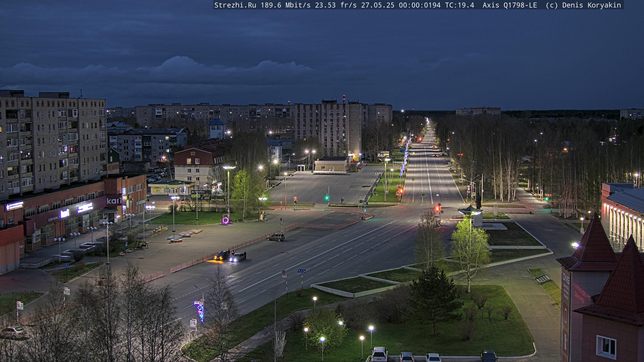Image resolution: width=644 pixels, height=362 pixels.
Task: Click the Axis Q1798-LE camera model text
Action: pos(510,5)
